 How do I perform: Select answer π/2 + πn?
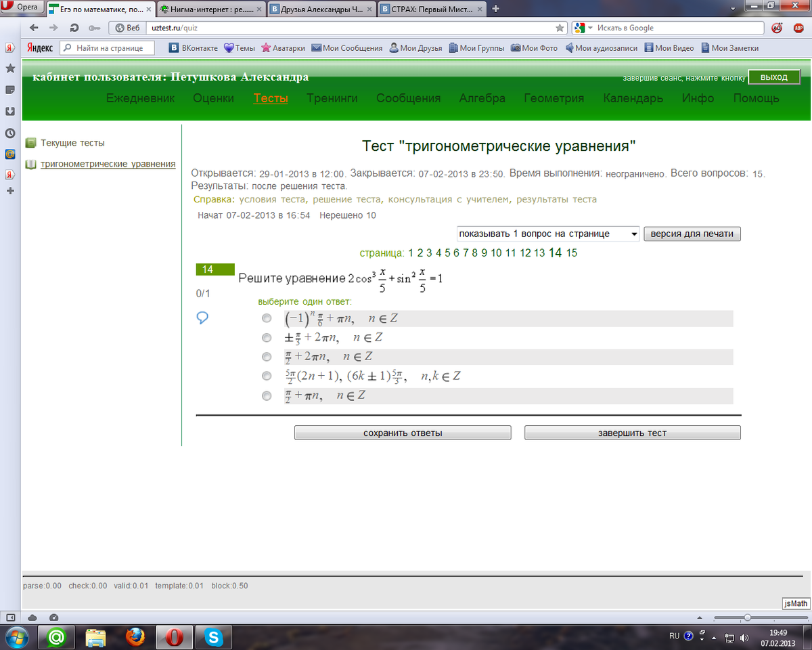click(x=267, y=395)
